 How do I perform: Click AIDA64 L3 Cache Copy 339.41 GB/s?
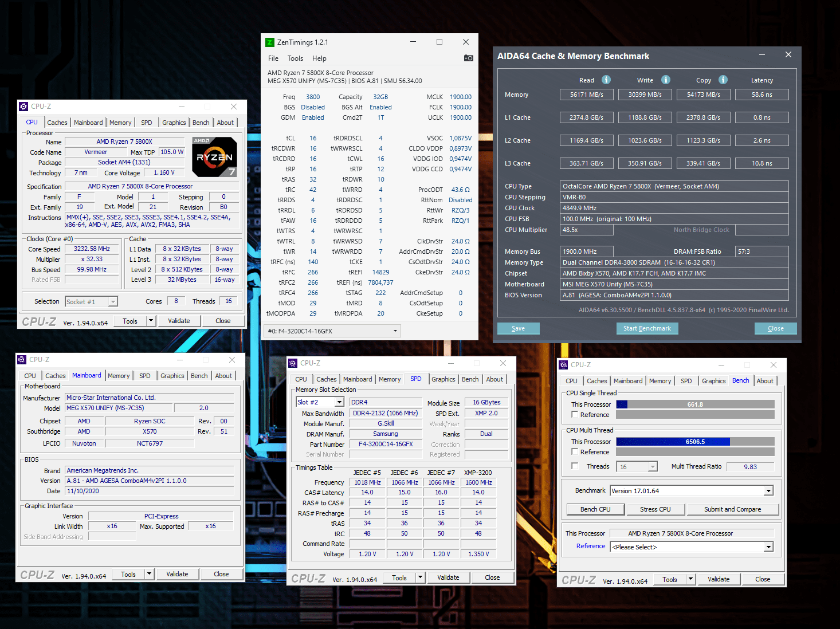coord(703,163)
